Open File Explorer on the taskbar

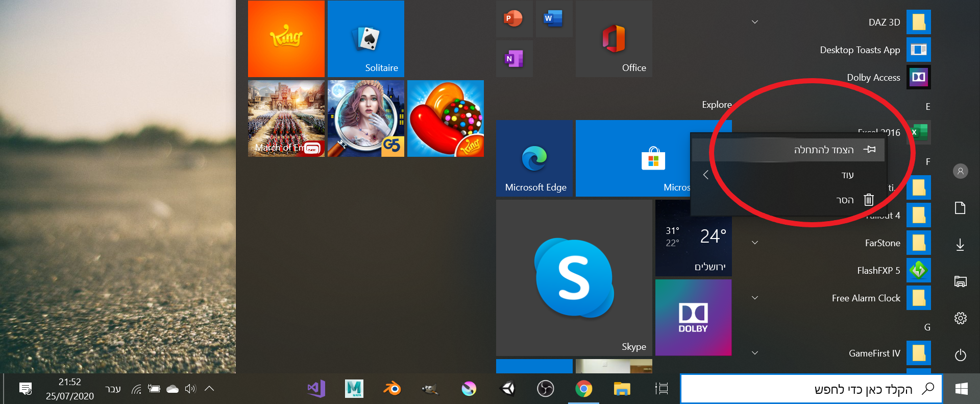[622, 389]
